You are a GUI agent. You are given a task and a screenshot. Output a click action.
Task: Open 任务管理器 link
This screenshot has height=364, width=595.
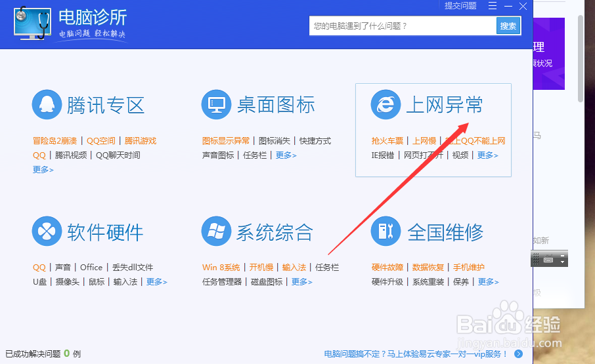click(222, 282)
